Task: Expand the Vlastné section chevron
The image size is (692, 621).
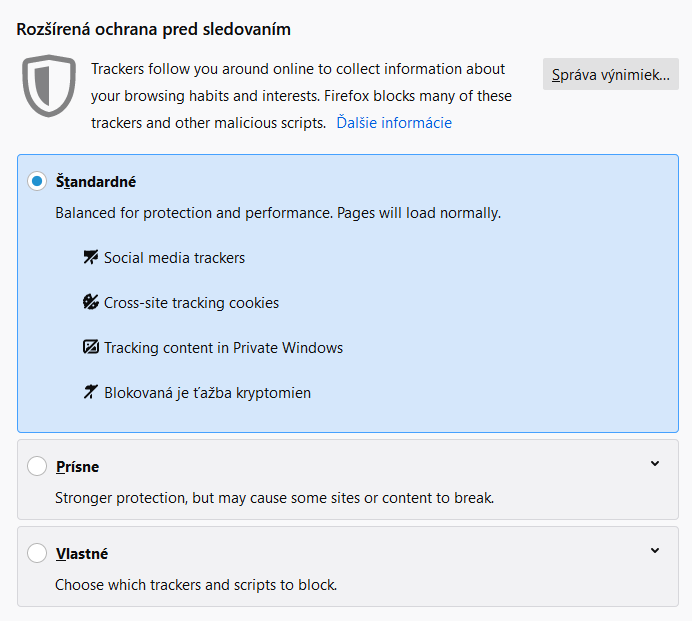Action: click(655, 551)
